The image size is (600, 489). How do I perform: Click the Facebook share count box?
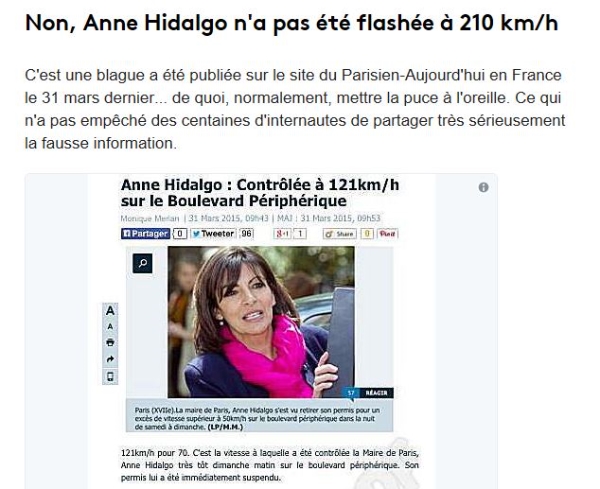[x=180, y=234]
